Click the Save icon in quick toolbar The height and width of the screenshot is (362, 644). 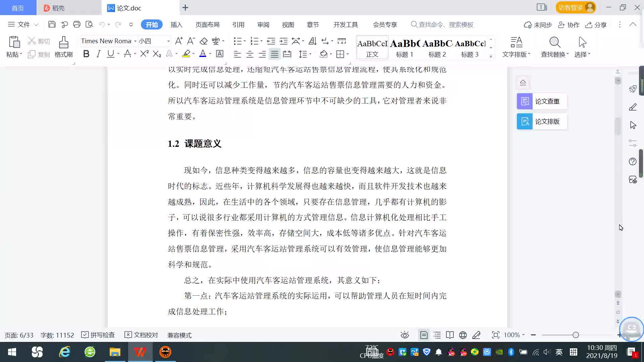[x=52, y=24]
